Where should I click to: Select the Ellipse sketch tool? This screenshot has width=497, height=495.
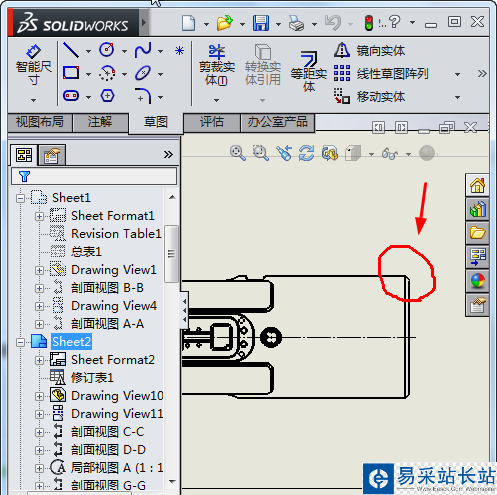point(143,73)
